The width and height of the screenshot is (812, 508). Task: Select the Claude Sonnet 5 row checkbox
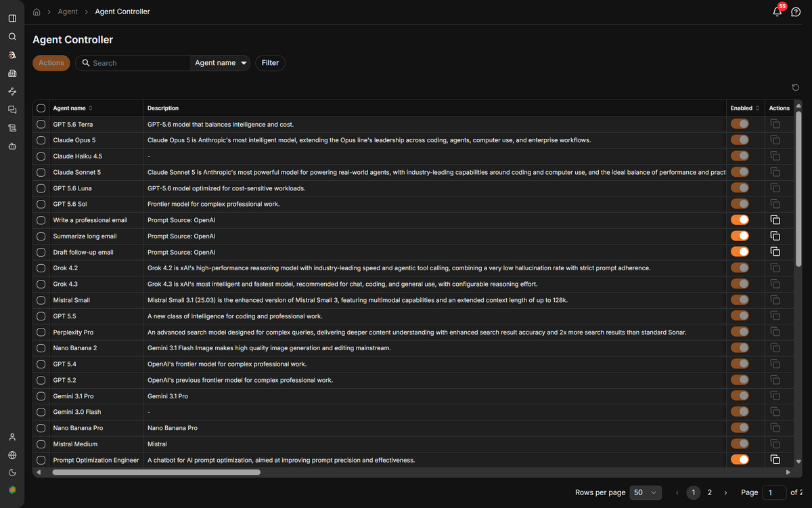pyautogui.click(x=41, y=172)
